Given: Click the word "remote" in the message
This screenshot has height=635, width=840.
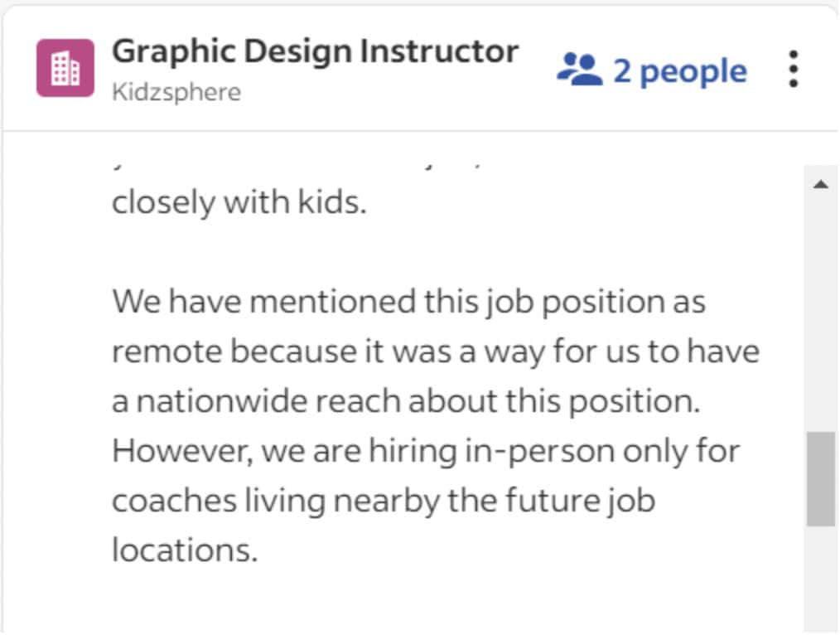Looking at the screenshot, I should coord(167,352).
